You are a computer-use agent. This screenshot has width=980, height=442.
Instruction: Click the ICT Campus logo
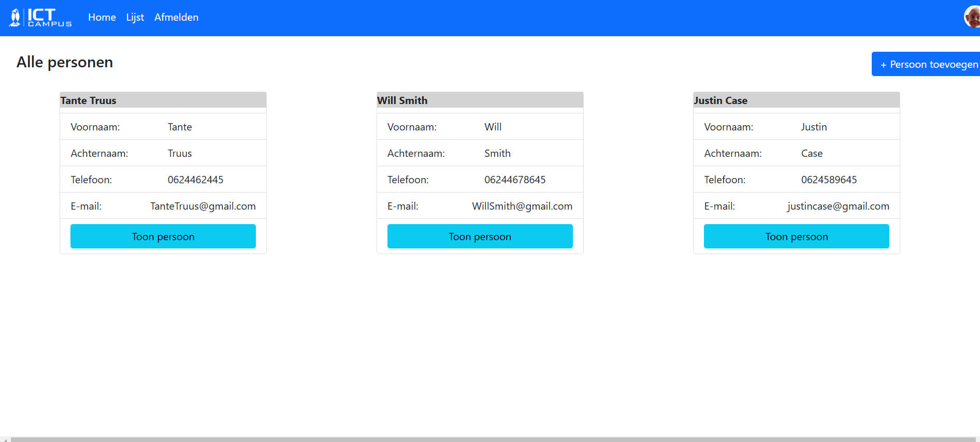(x=40, y=18)
